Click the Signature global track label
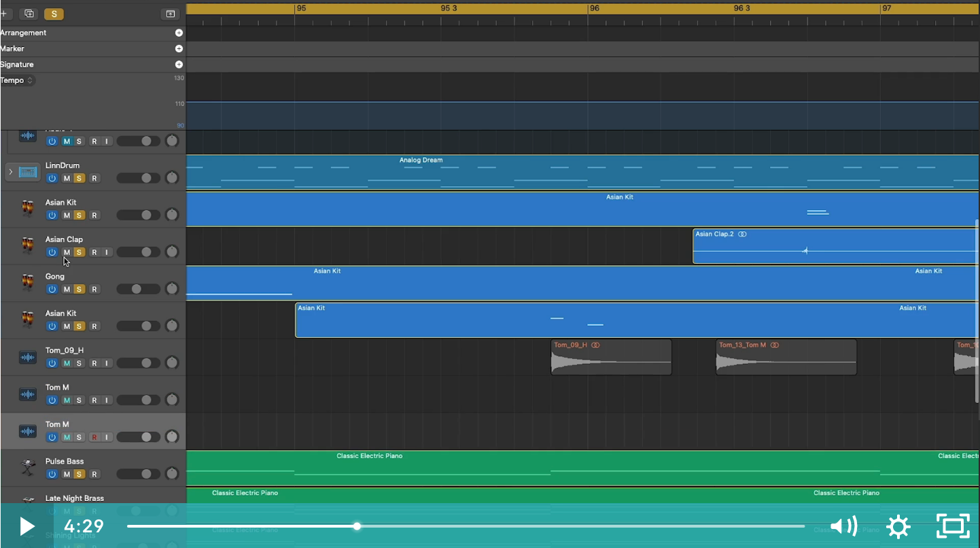Image resolution: width=980 pixels, height=548 pixels. (17, 65)
